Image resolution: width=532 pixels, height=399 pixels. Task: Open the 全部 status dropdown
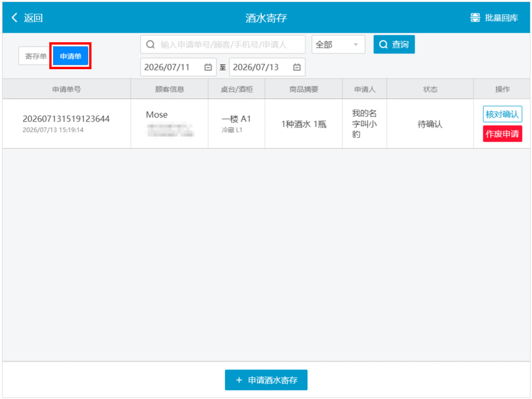click(338, 45)
